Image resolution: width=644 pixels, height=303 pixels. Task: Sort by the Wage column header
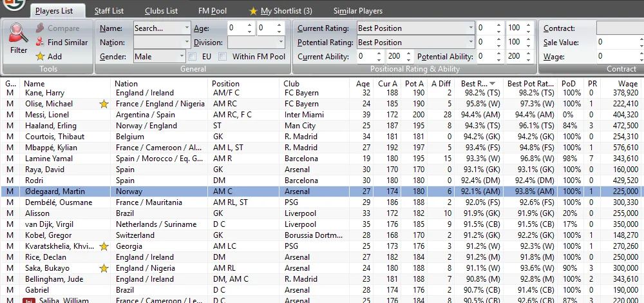tap(621, 83)
